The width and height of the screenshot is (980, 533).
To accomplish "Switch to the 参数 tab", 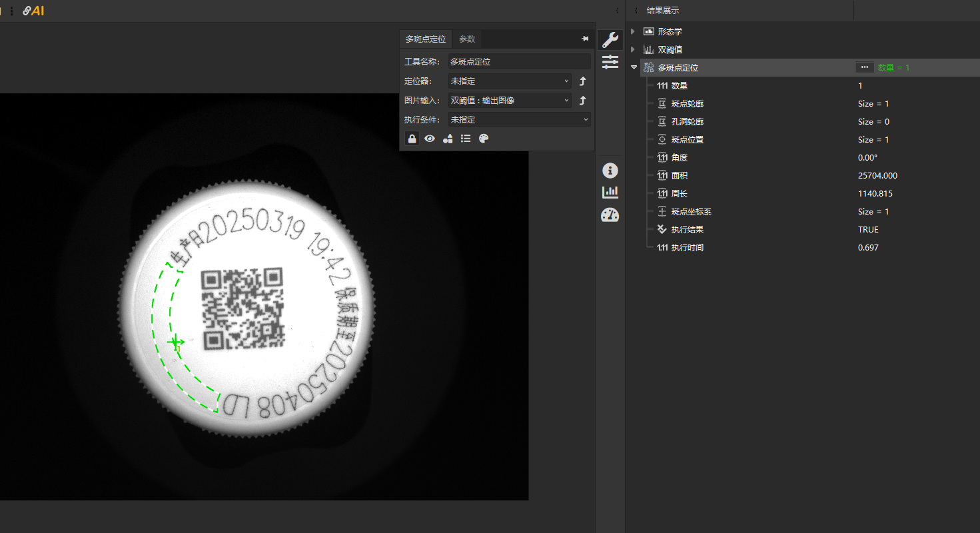I will click(467, 39).
